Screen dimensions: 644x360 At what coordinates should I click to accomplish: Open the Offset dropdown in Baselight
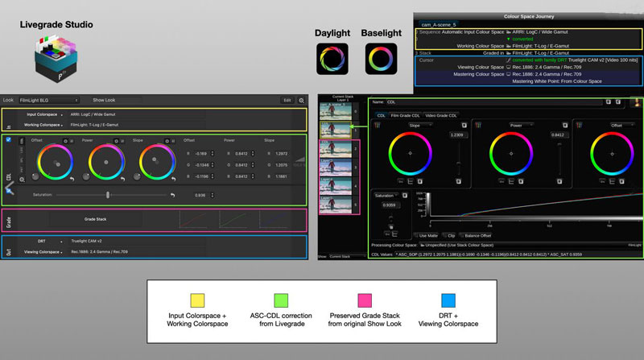621,126
